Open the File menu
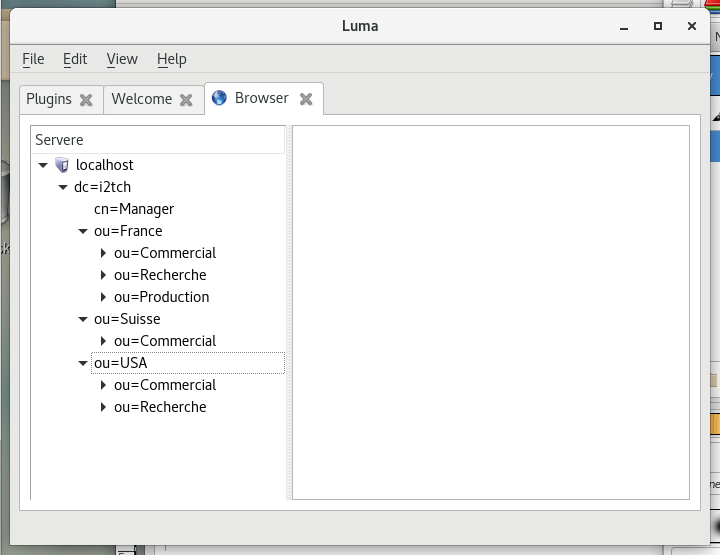The image size is (720, 555). coord(33,59)
